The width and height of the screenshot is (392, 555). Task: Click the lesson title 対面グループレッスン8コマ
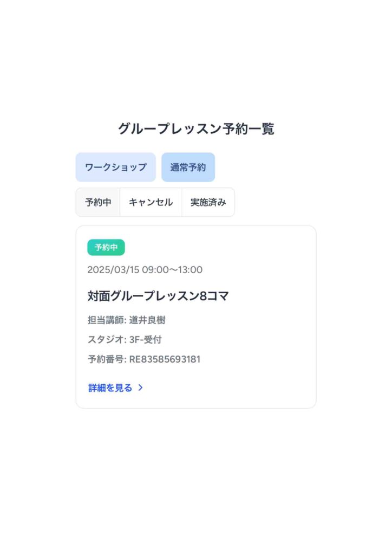(158, 295)
